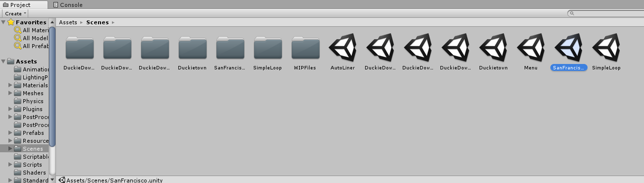
Task: Select the Physics folder in tree
Action: click(29, 101)
